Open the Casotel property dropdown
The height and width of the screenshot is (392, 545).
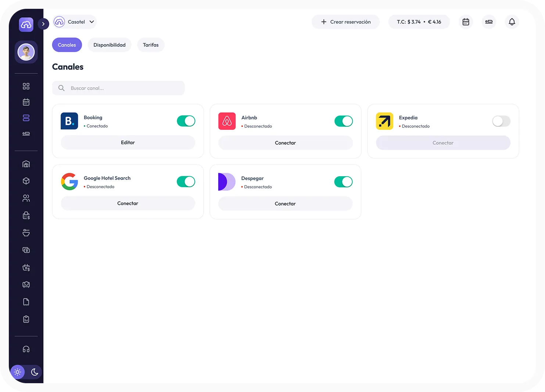point(75,22)
